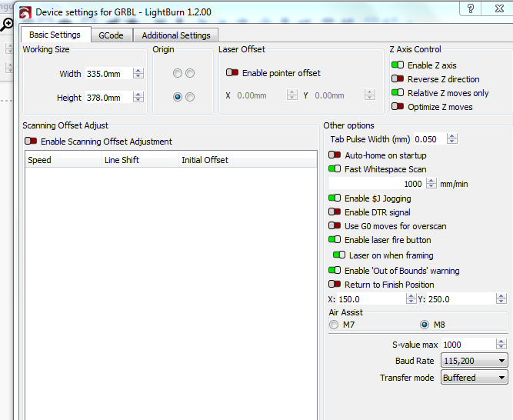Click the zoom magnifier icon behind dialog
513x420 pixels.
pos(7,25)
